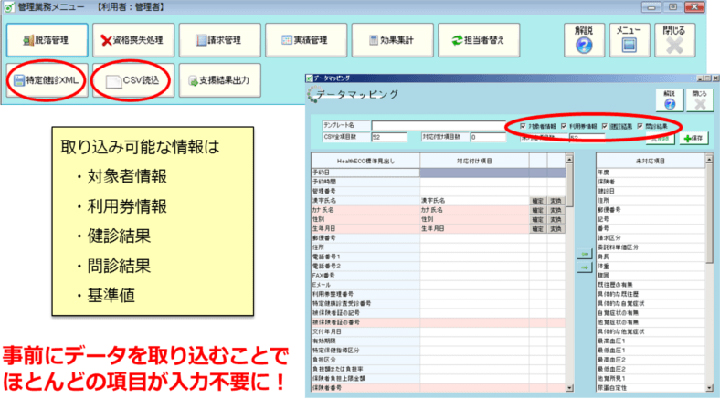Click the 対応付け項目 column header
The image size is (720, 399).
[x=474, y=161]
